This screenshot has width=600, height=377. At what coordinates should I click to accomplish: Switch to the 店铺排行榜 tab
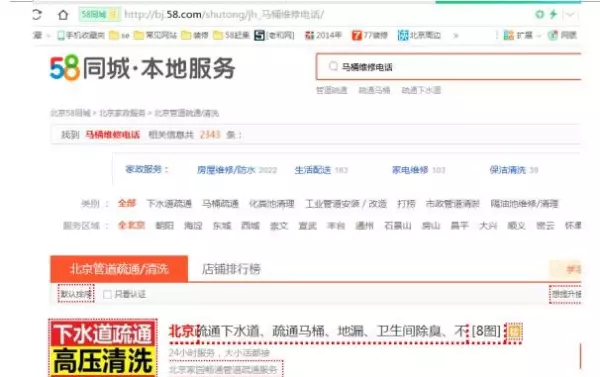point(231,269)
